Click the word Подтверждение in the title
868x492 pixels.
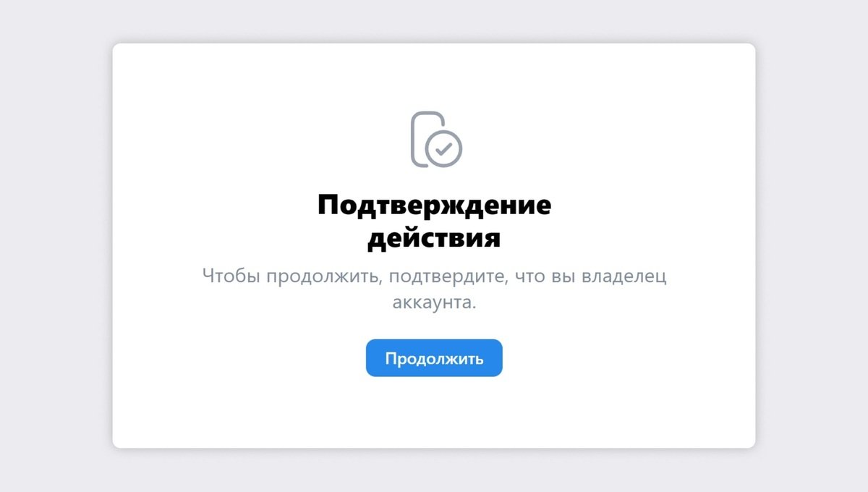434,206
